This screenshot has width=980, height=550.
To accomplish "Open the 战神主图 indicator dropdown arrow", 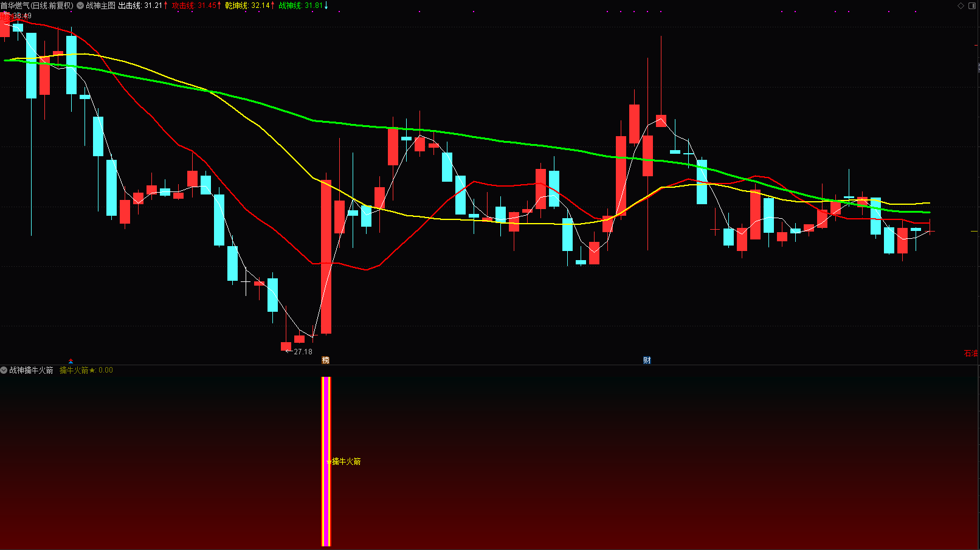I will point(80,5).
